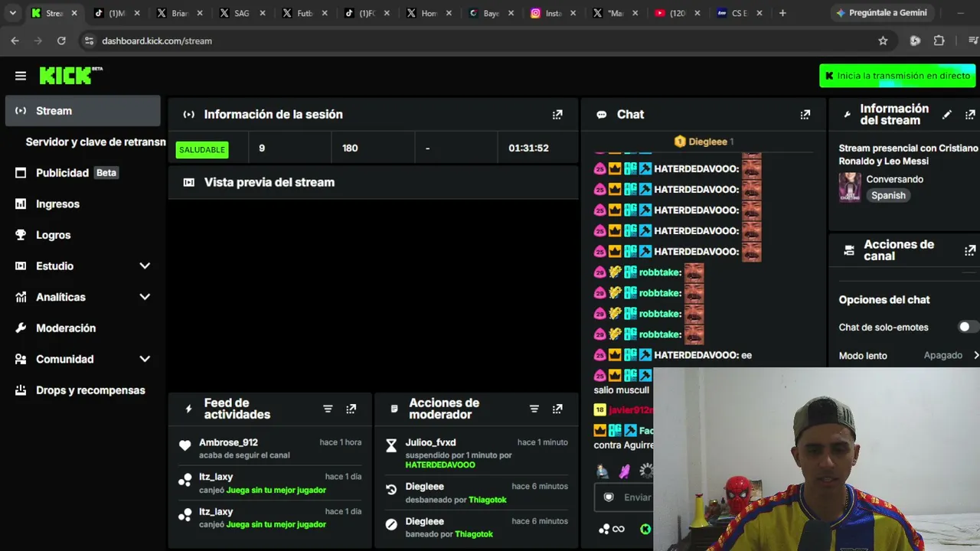The height and width of the screenshot is (551, 980).
Task: Pop out the Chat panel
Action: [805, 115]
